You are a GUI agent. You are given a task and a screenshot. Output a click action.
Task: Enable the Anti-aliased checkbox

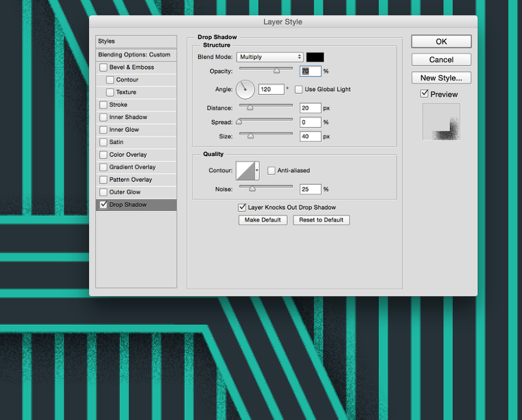[x=271, y=170]
